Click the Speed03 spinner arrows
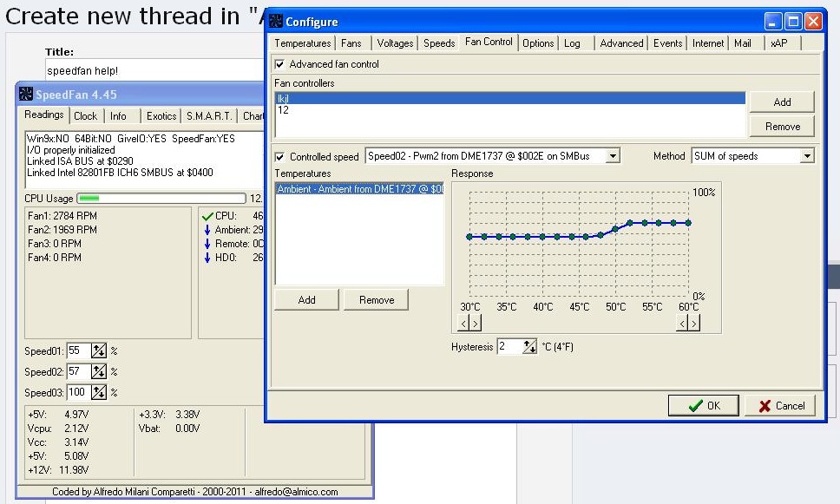This screenshot has width=840, height=504. pos(98,393)
